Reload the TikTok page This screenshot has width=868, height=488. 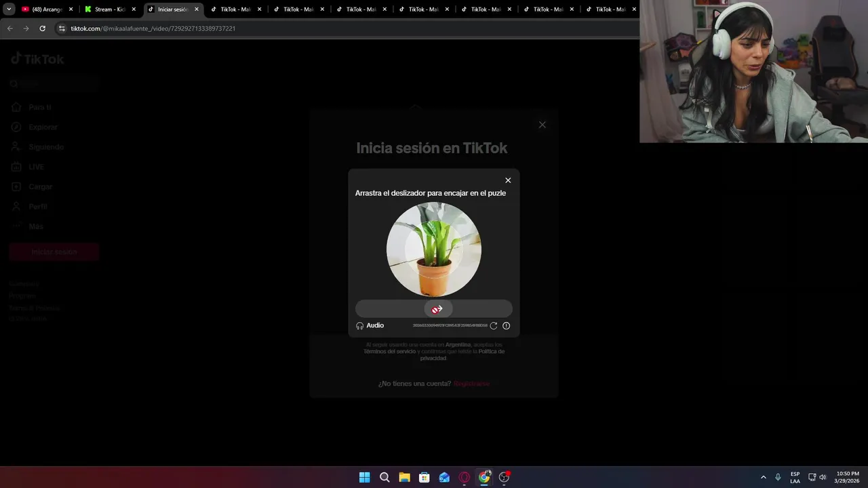42,28
